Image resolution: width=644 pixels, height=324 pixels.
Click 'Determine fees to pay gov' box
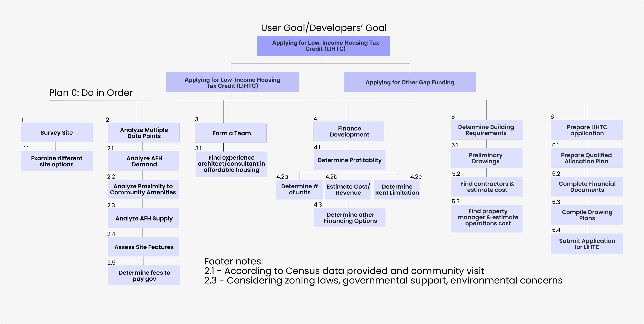(143, 275)
